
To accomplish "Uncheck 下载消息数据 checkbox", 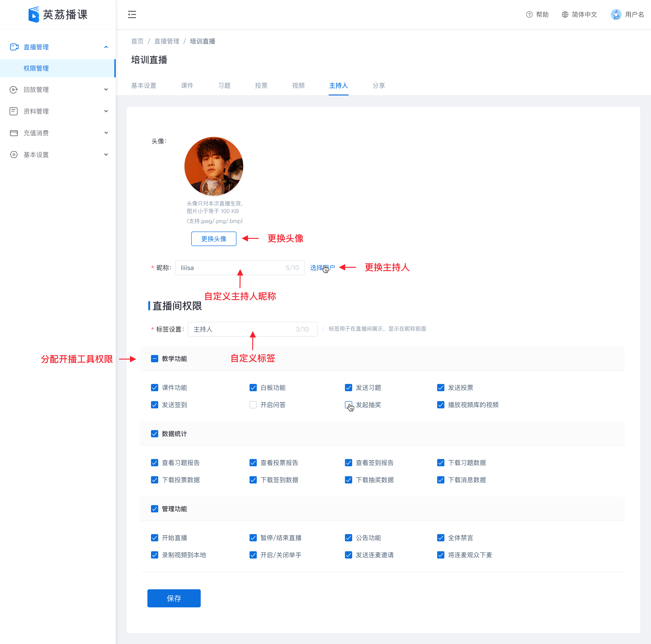I will (441, 480).
